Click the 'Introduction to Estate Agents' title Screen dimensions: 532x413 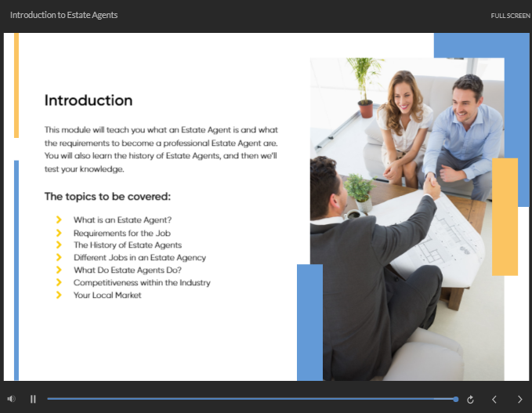tap(63, 15)
